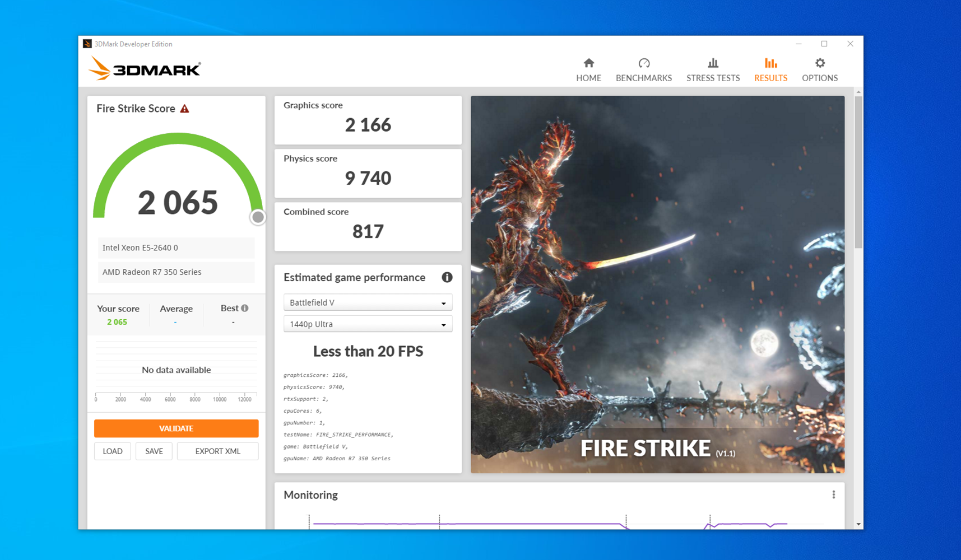Viewport: 961px width, 560px height.
Task: Click the 3DMark title bar app icon
Action: [87, 44]
